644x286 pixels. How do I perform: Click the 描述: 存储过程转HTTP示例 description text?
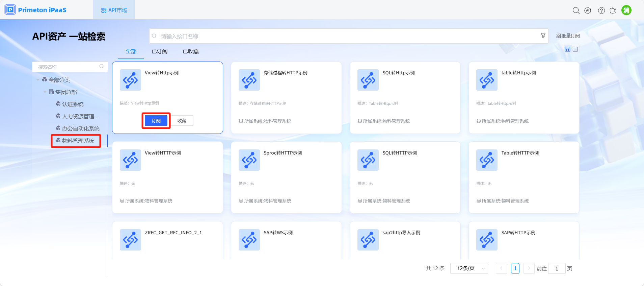coord(263,103)
